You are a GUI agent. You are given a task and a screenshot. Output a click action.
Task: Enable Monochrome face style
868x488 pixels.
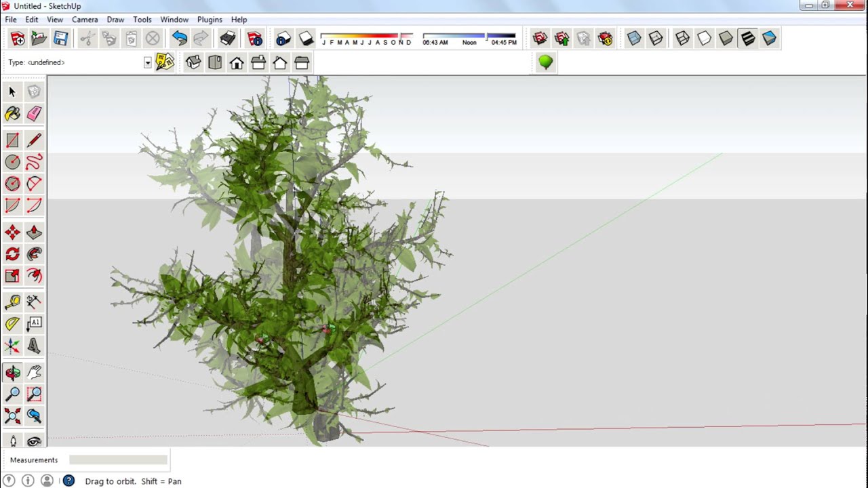click(770, 39)
